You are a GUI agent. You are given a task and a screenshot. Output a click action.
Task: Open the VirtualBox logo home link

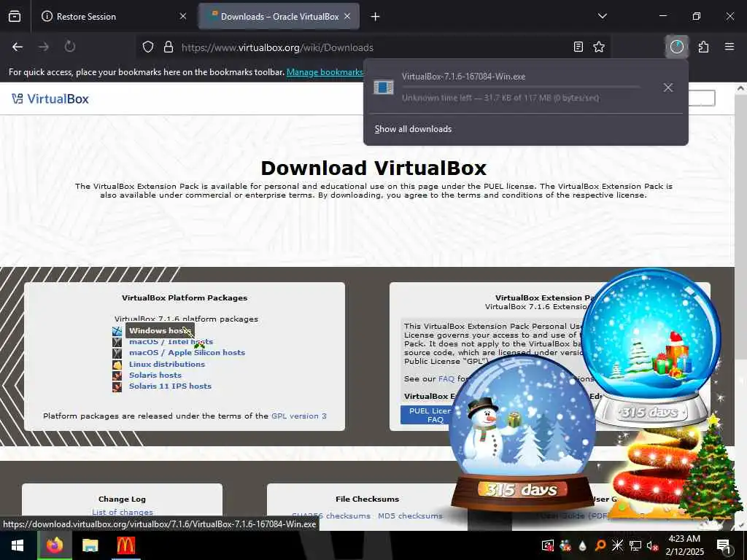(50, 99)
